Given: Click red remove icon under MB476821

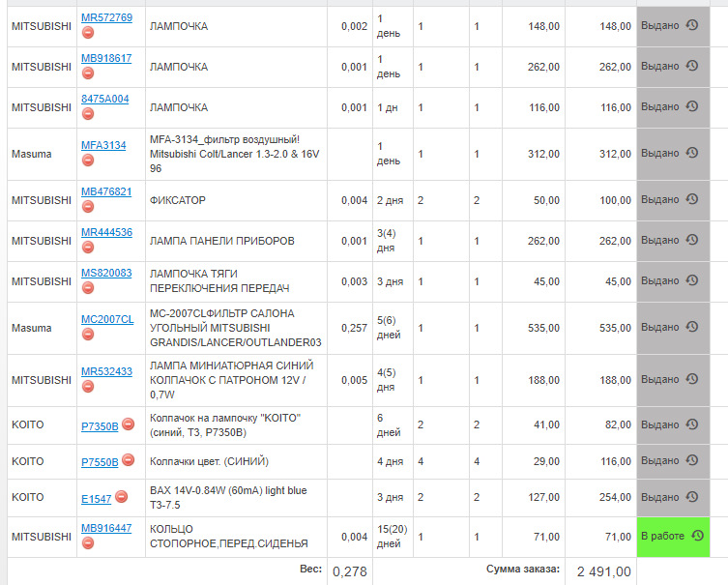Looking at the screenshot, I should point(88,207).
